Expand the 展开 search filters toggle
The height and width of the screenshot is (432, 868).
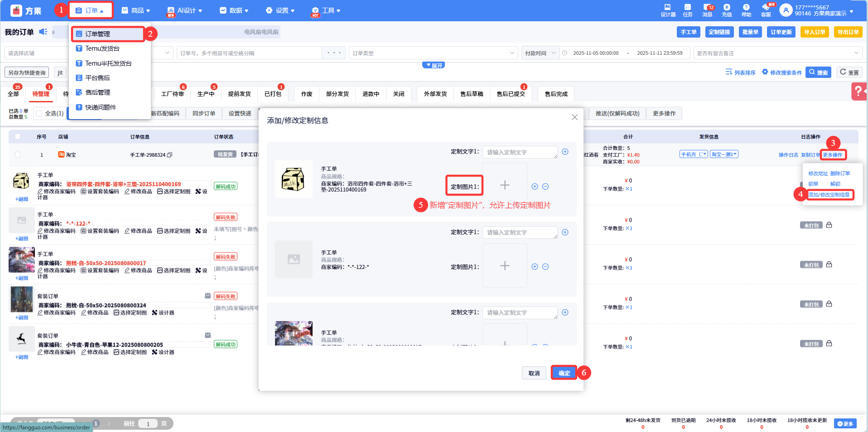[x=434, y=65]
